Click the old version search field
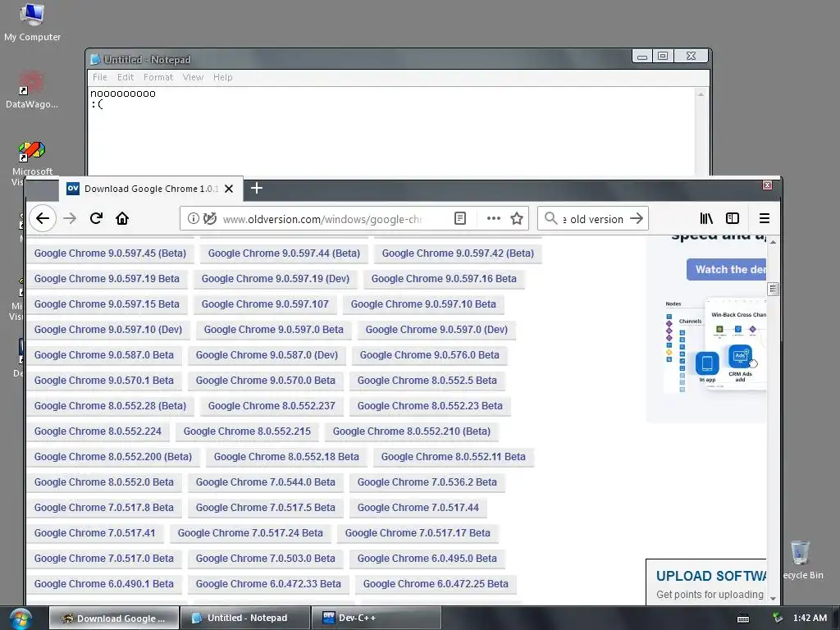840x630 pixels. coord(592,219)
